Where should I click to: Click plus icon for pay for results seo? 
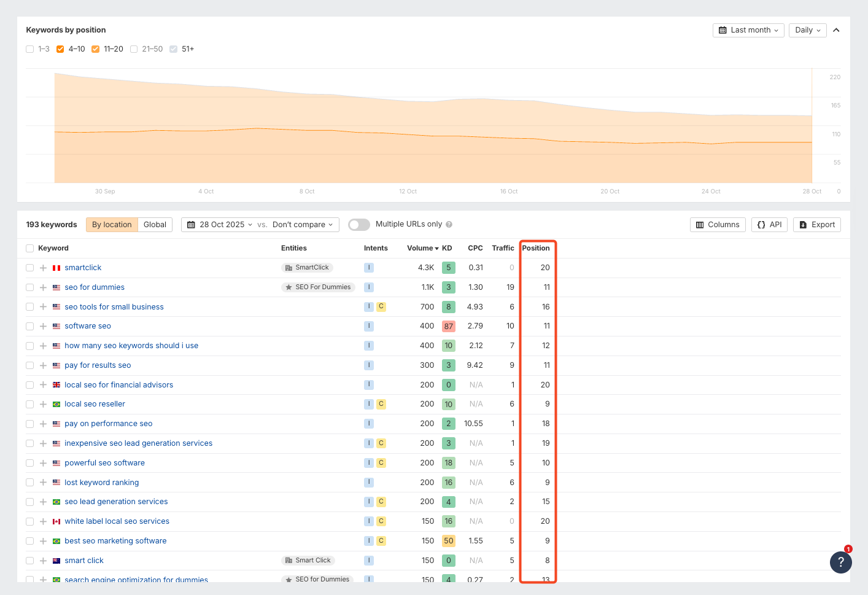point(43,365)
